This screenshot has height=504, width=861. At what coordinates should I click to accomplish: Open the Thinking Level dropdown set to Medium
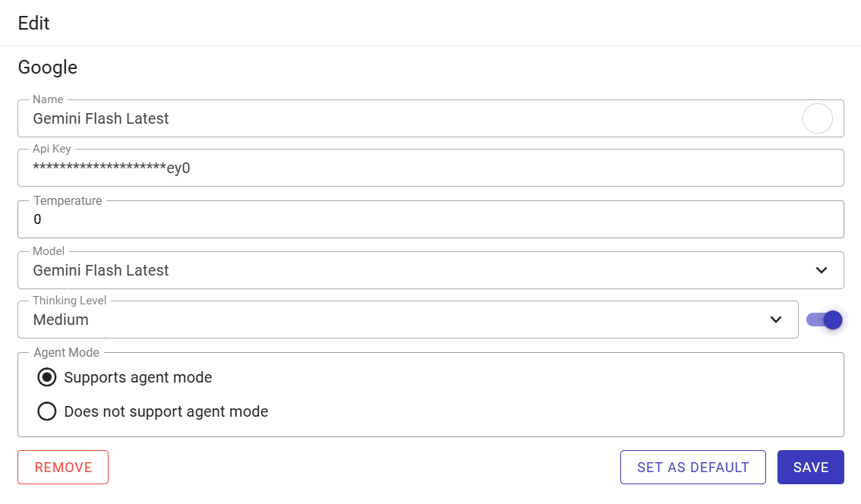coord(408,320)
